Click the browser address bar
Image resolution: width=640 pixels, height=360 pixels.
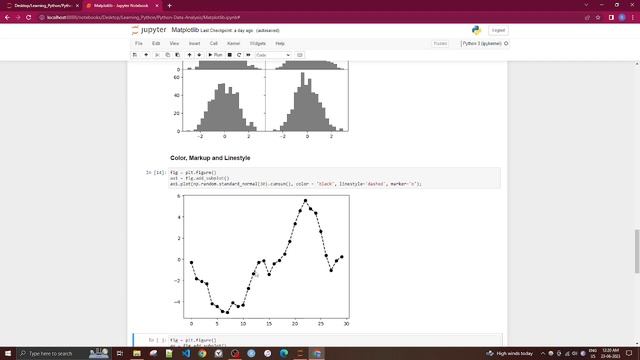310,18
